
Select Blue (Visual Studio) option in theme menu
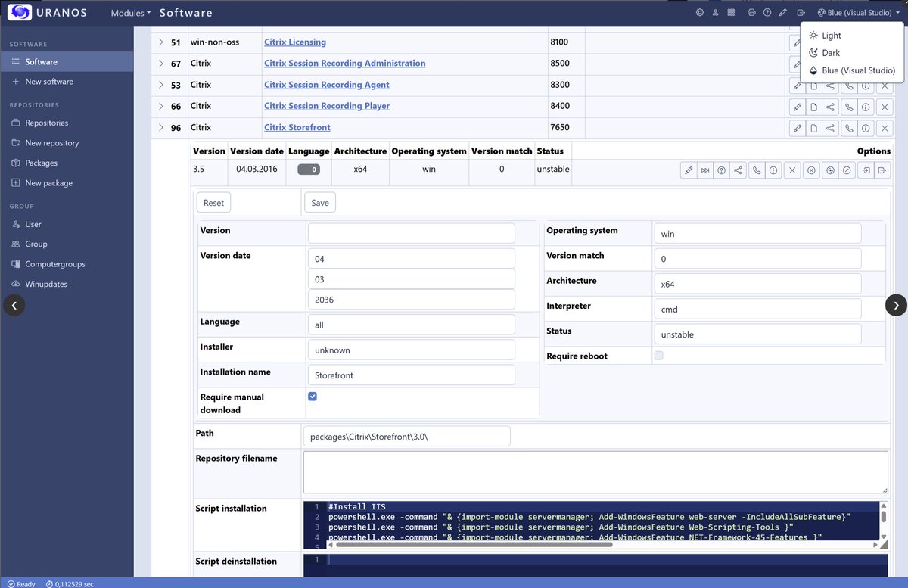(852, 70)
